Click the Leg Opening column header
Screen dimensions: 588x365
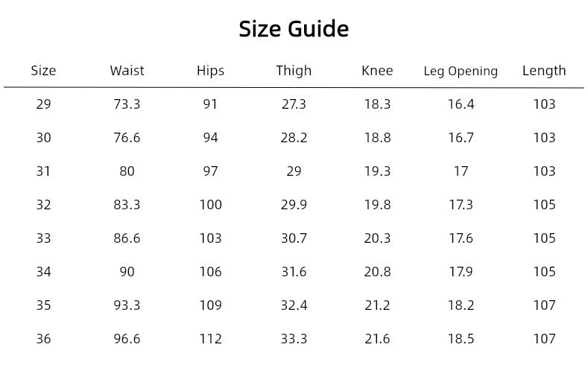pyautogui.click(x=461, y=72)
